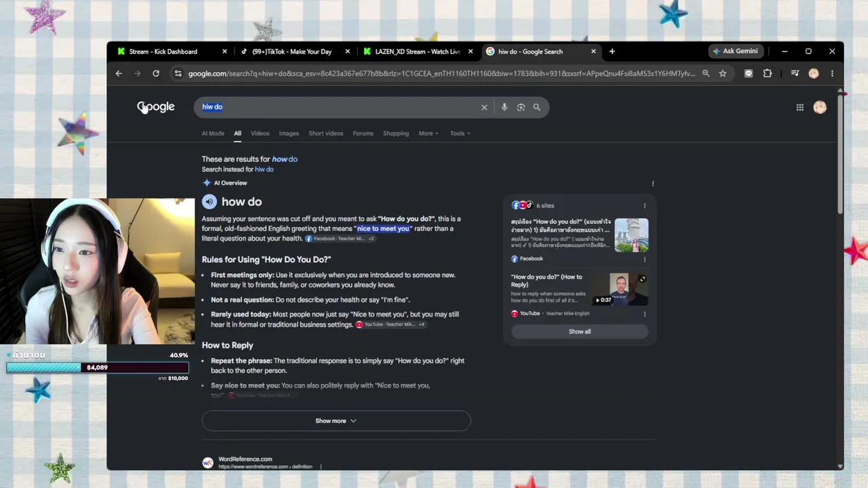Viewport: 868px width, 488px height.
Task: Open the Google apps grid
Action: (800, 107)
